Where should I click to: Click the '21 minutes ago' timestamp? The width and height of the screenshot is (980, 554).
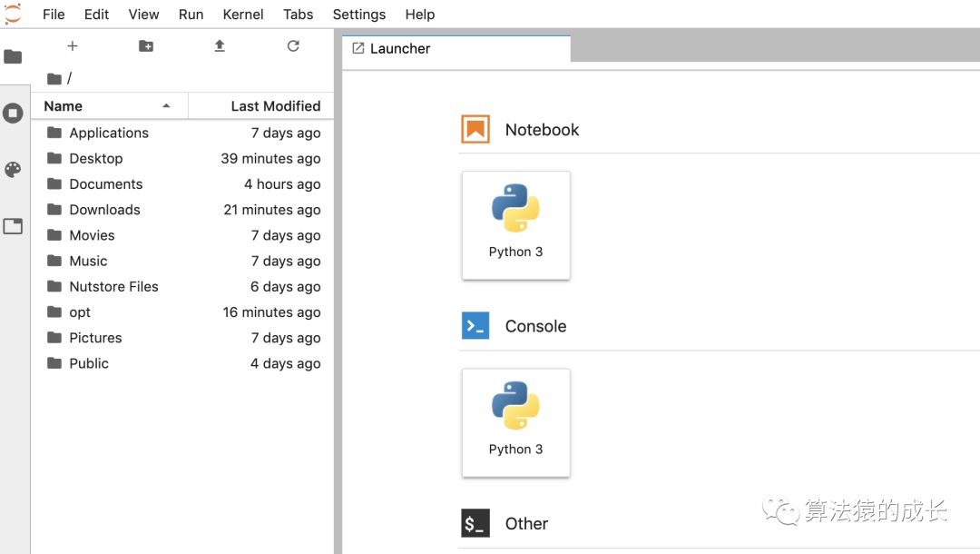point(272,210)
